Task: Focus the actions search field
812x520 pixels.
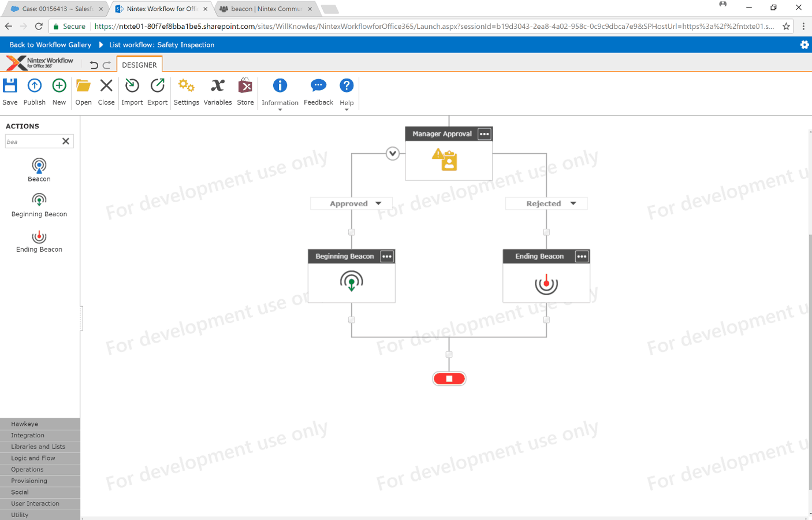Action: (x=33, y=142)
